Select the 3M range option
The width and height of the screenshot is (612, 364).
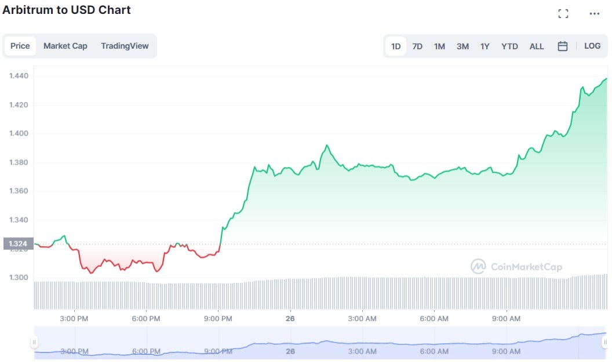462,46
